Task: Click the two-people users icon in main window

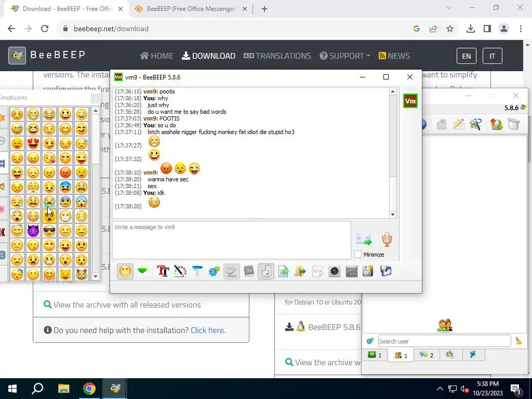Action: (x=445, y=325)
